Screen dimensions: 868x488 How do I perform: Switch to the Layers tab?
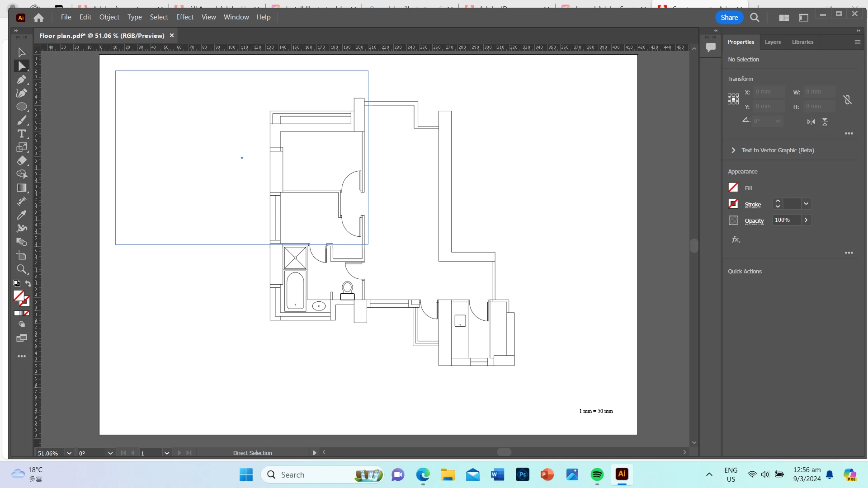(x=773, y=42)
